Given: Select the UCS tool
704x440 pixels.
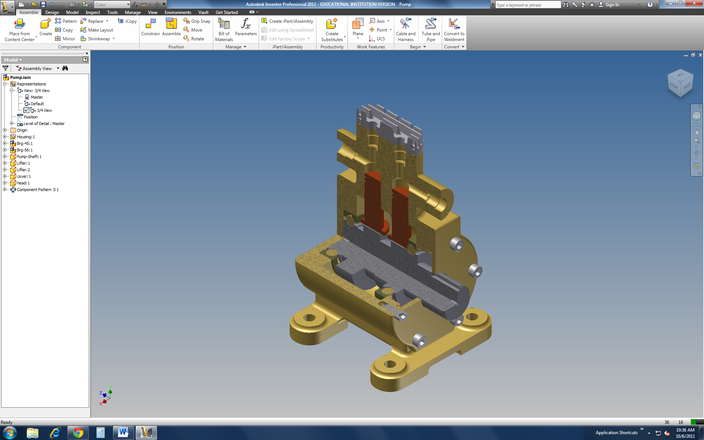Looking at the screenshot, I should click(x=377, y=39).
